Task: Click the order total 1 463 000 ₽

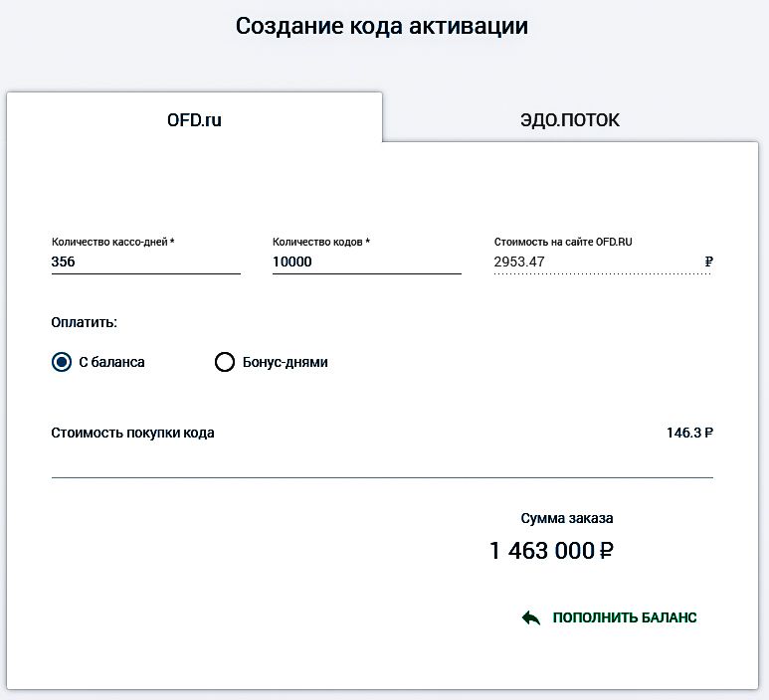Action: click(551, 551)
